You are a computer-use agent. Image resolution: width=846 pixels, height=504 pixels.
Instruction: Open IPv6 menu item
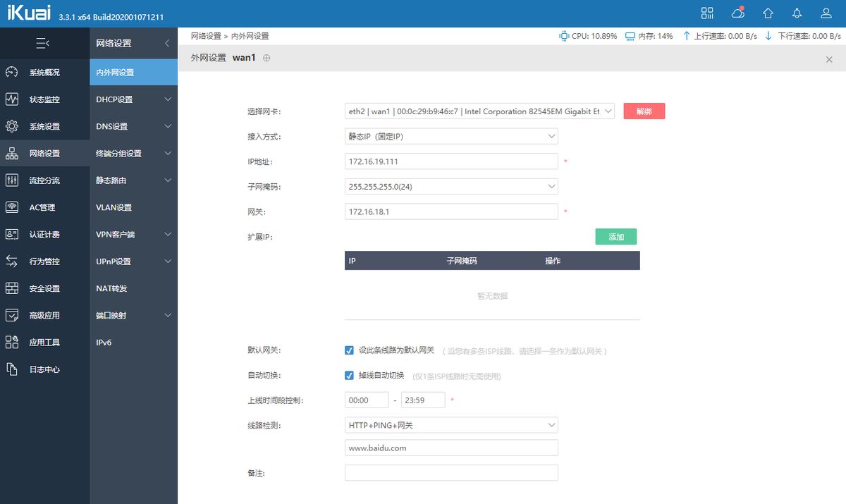pos(133,343)
